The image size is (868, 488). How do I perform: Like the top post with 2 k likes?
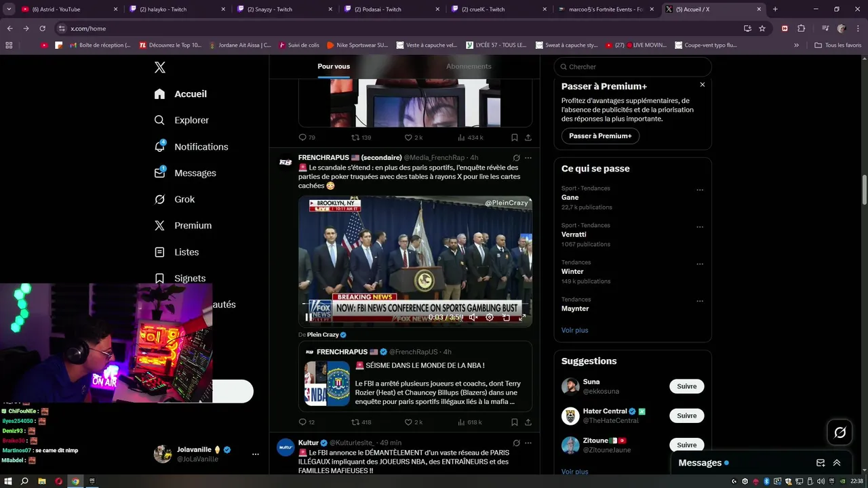(413, 138)
